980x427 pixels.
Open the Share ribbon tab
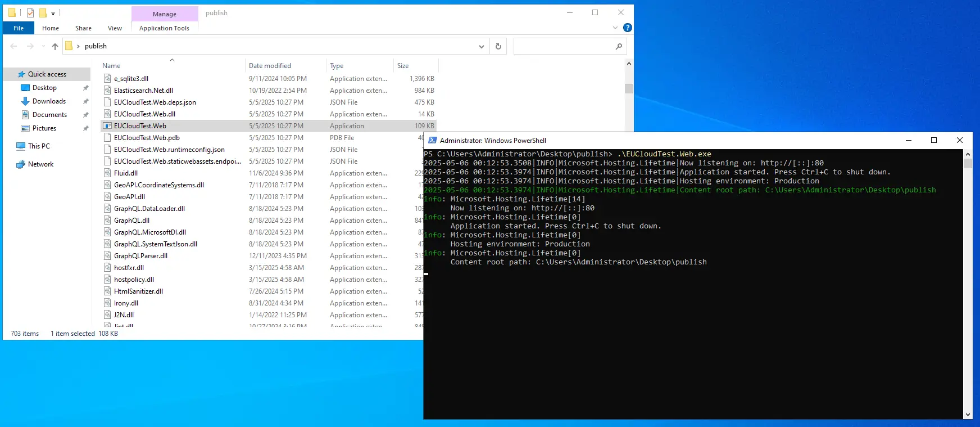(x=83, y=28)
